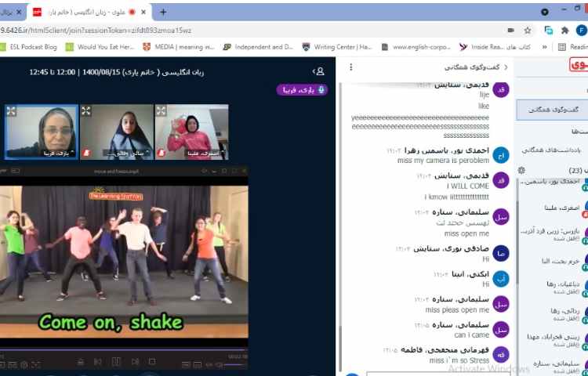
Task: Bookmark this page with the star icon
Action: point(528,31)
